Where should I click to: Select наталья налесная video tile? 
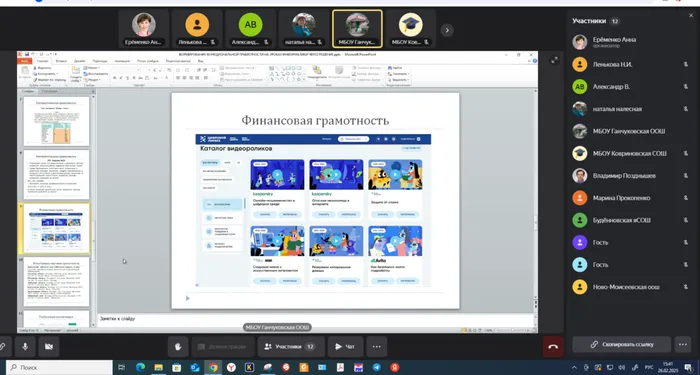coord(304,29)
